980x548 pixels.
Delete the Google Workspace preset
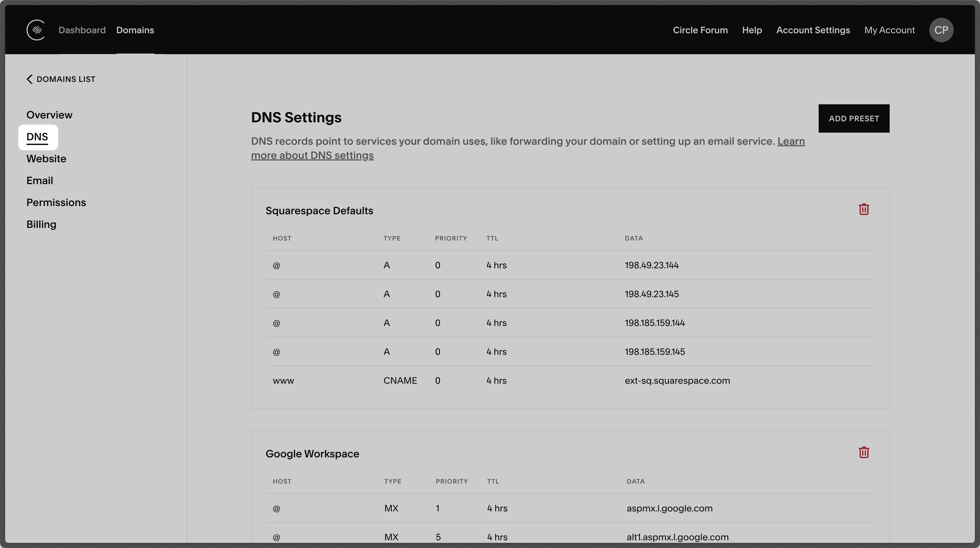pos(864,452)
